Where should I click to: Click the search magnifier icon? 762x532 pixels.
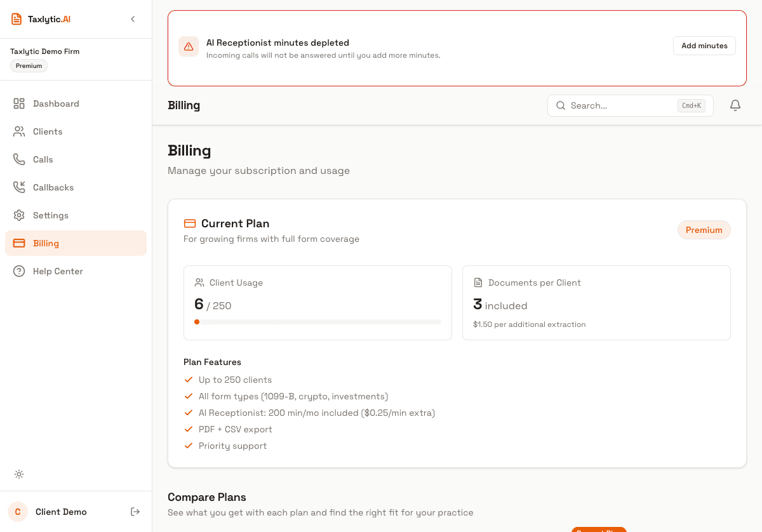561,105
